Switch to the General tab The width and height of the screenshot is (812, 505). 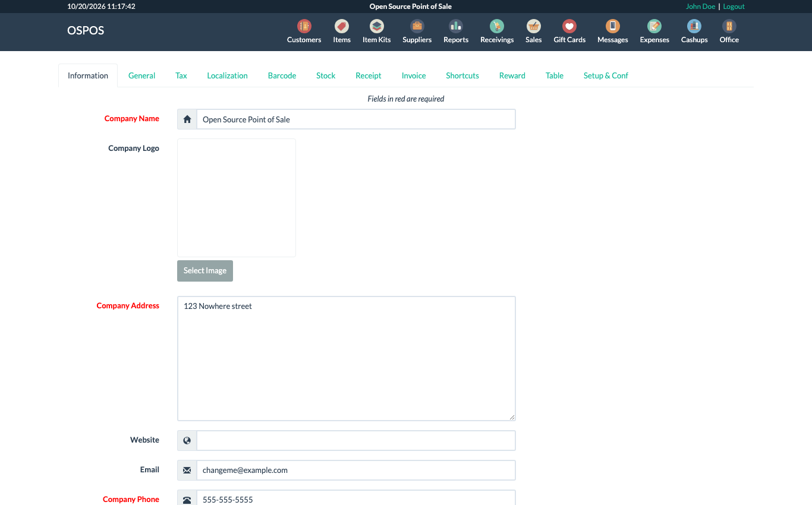pyautogui.click(x=141, y=75)
